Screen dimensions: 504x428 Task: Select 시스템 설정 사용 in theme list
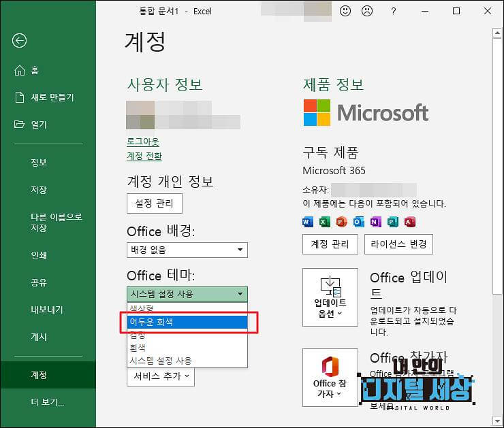click(187, 361)
